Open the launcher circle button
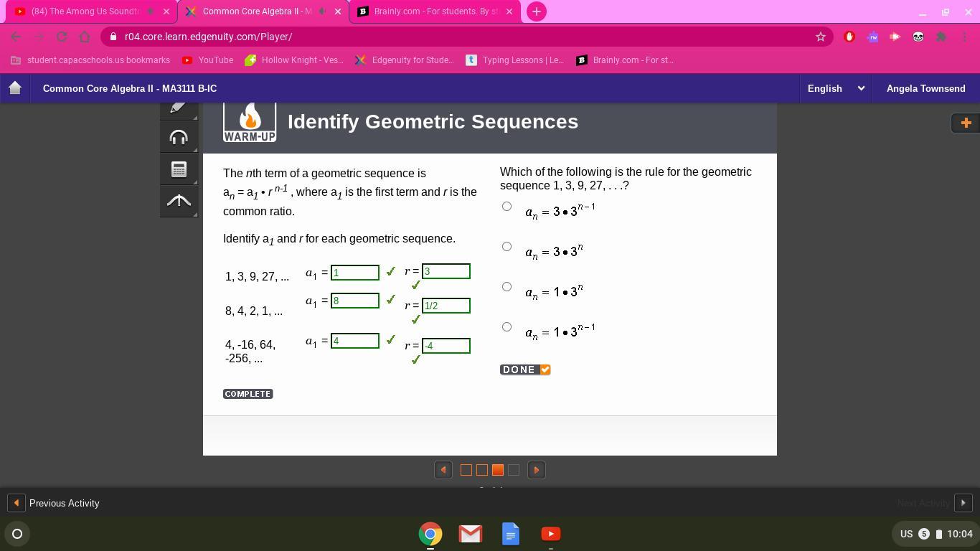Viewport: 980px width, 551px height. click(17, 534)
